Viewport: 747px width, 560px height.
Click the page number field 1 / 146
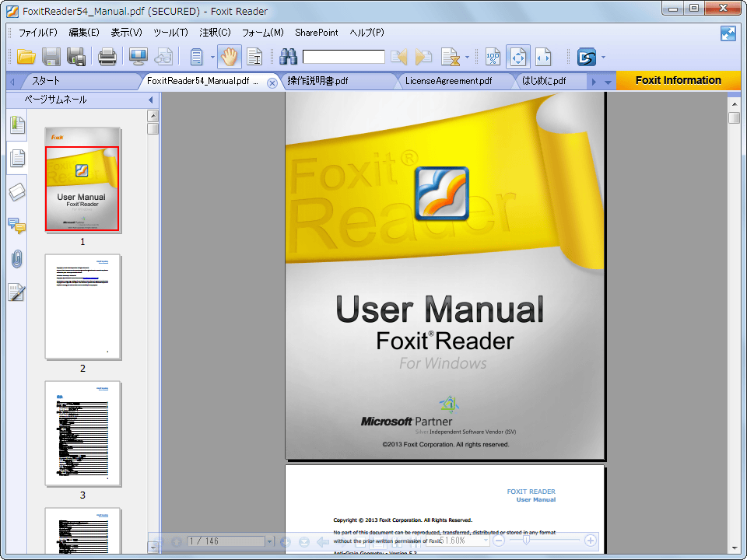click(226, 541)
